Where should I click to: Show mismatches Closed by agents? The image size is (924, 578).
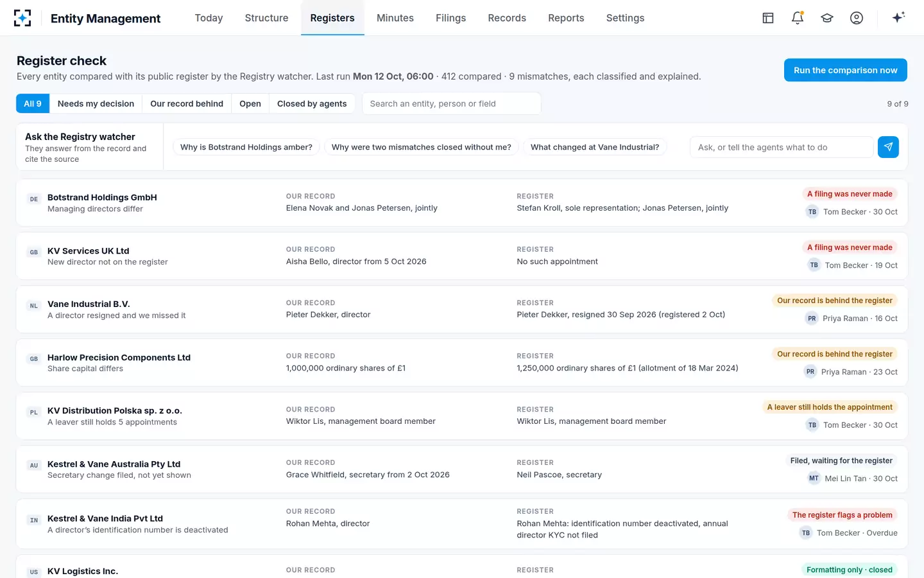(x=312, y=103)
